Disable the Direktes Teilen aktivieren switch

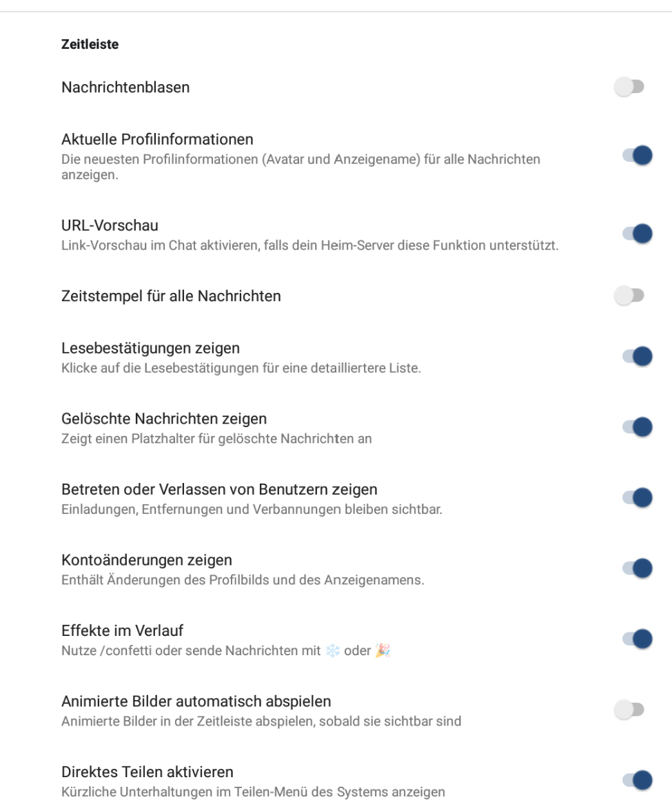637,780
